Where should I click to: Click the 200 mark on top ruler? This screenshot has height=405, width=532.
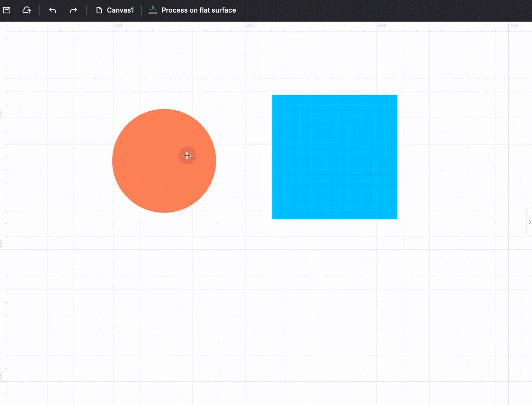250,25
